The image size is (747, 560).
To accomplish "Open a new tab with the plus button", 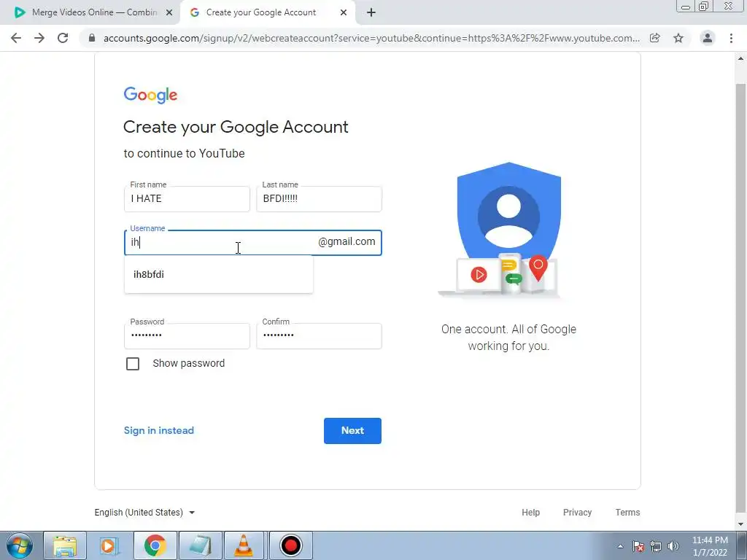I will click(x=371, y=13).
